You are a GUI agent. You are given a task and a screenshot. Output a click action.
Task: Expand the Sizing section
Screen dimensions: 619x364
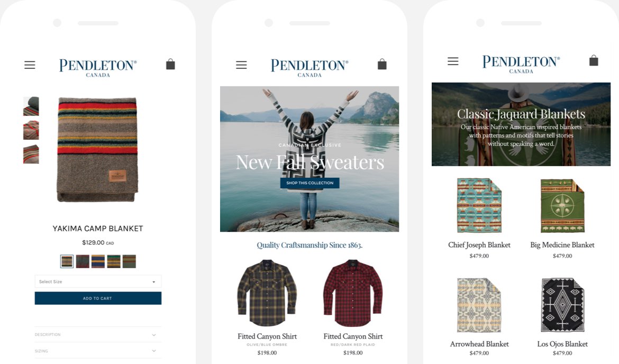98,351
